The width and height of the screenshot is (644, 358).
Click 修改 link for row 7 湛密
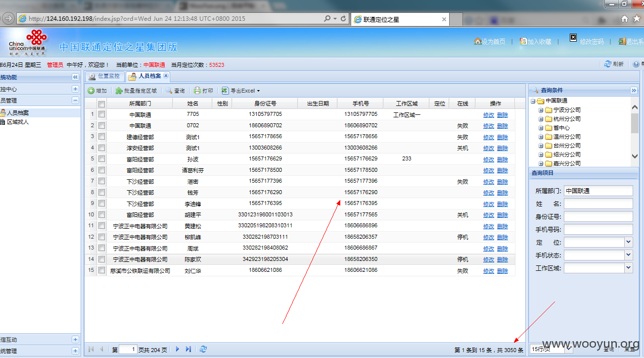coord(489,182)
